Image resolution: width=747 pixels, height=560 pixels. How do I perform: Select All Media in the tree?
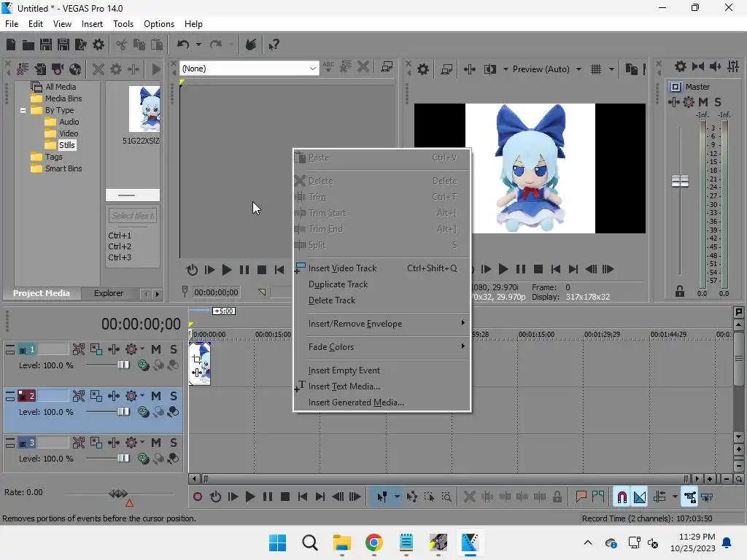[61, 87]
